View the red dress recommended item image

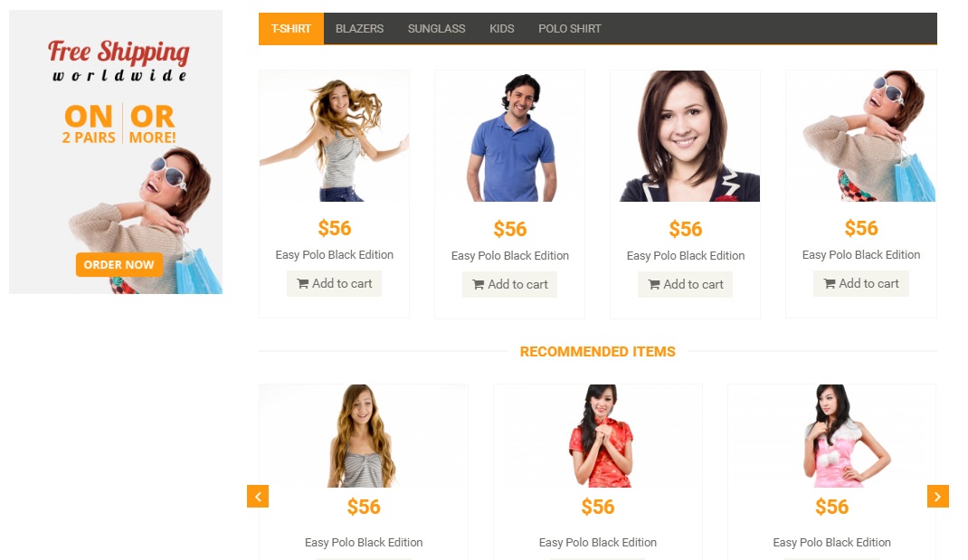pyautogui.click(x=598, y=436)
